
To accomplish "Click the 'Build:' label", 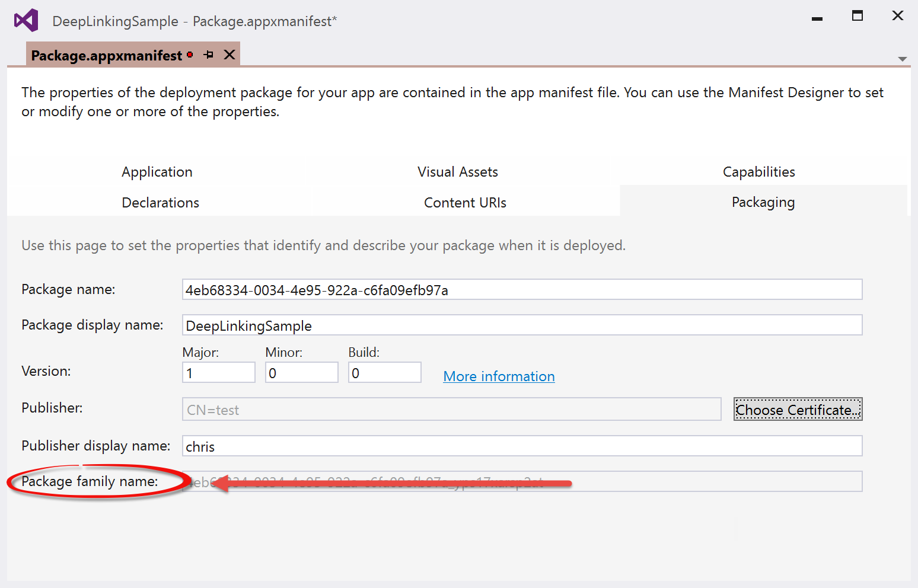I will click(x=364, y=352).
